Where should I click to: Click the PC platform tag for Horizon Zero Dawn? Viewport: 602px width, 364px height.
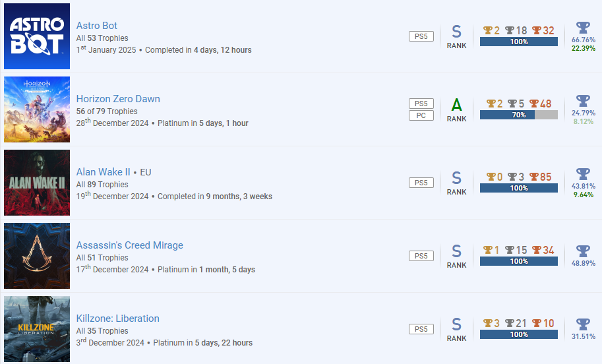tap(421, 115)
